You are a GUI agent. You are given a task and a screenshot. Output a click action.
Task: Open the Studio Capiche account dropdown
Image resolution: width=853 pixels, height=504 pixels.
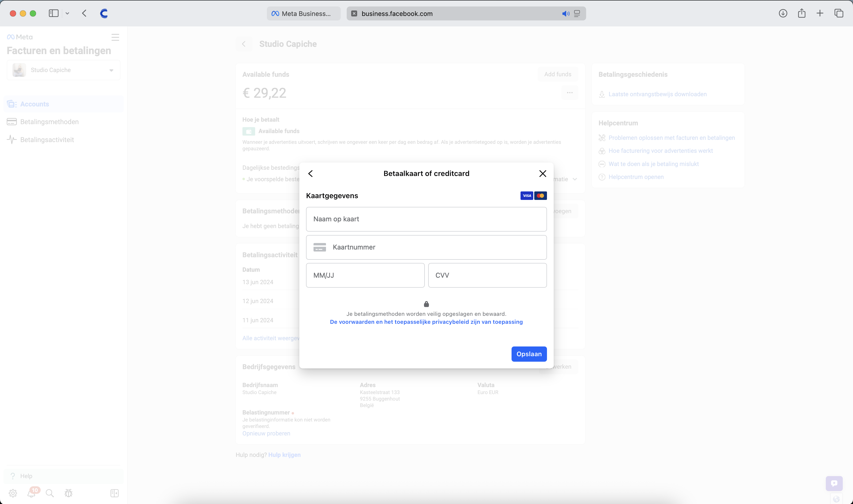(64, 70)
